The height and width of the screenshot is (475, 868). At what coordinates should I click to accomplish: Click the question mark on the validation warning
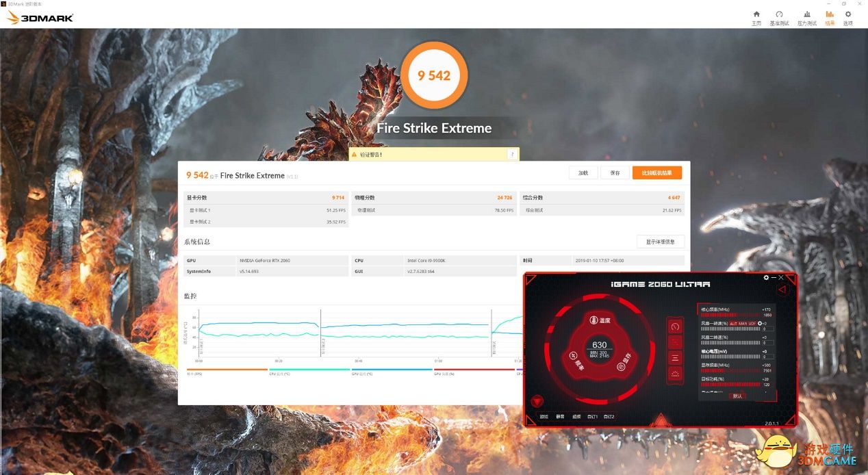click(x=511, y=155)
